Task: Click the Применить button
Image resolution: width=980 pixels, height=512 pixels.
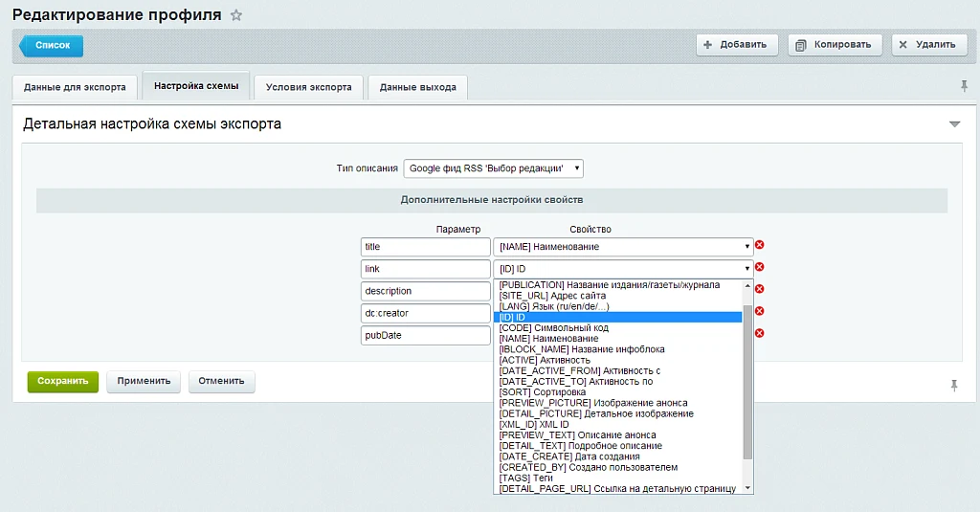Action: point(144,381)
